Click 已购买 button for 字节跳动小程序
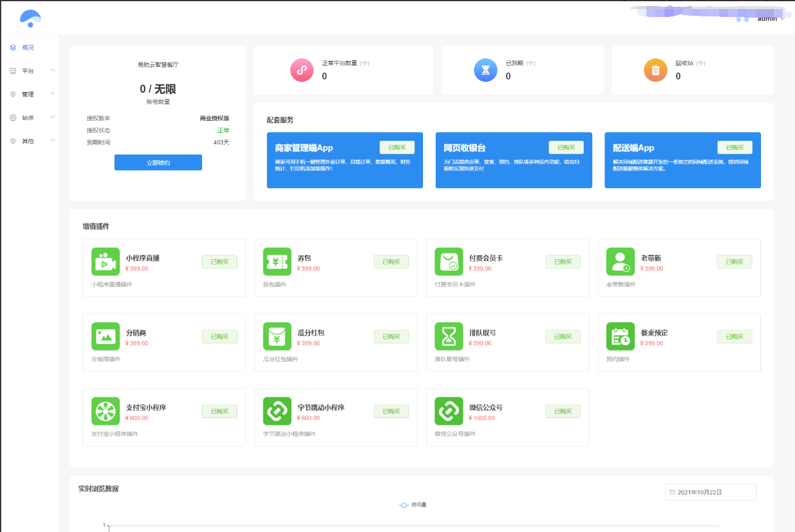Image resolution: width=795 pixels, height=532 pixels. (391, 411)
